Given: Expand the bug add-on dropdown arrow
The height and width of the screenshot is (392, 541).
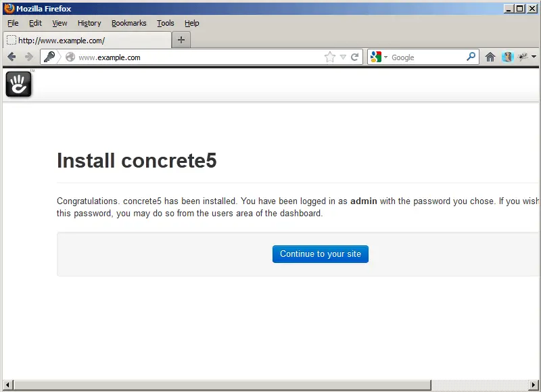Looking at the screenshot, I should (534, 57).
